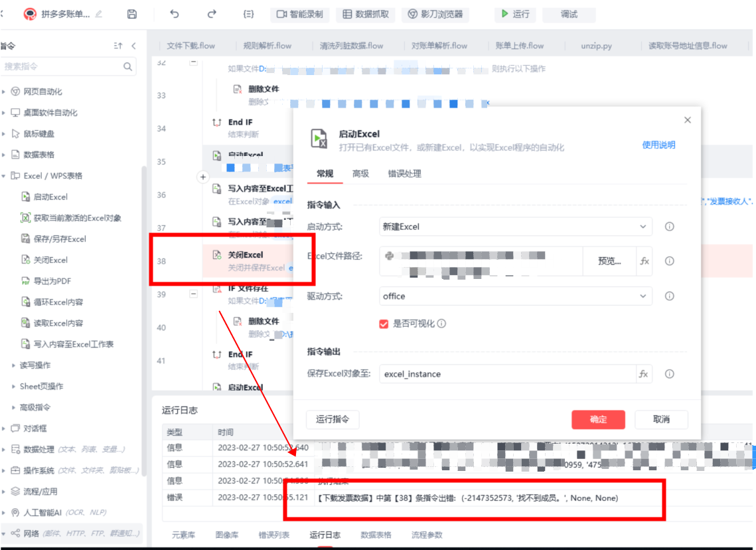Open 智能录制 from toolbar
The width and height of the screenshot is (756, 550).
pos(300,14)
